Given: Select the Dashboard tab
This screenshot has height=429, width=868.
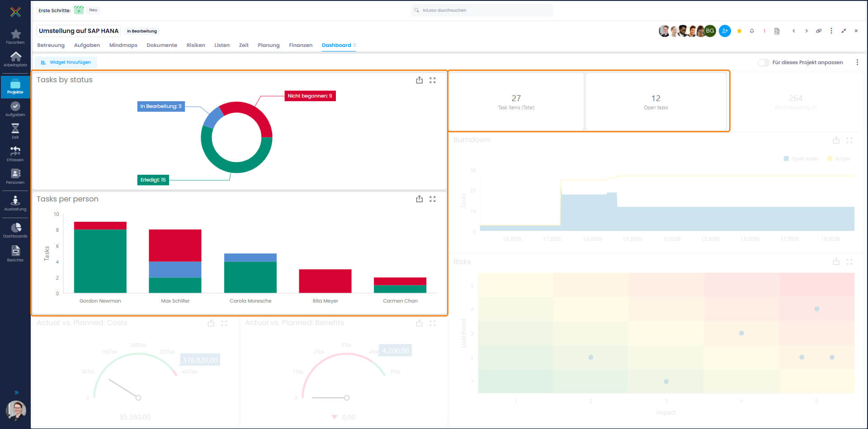Looking at the screenshot, I should pos(336,45).
